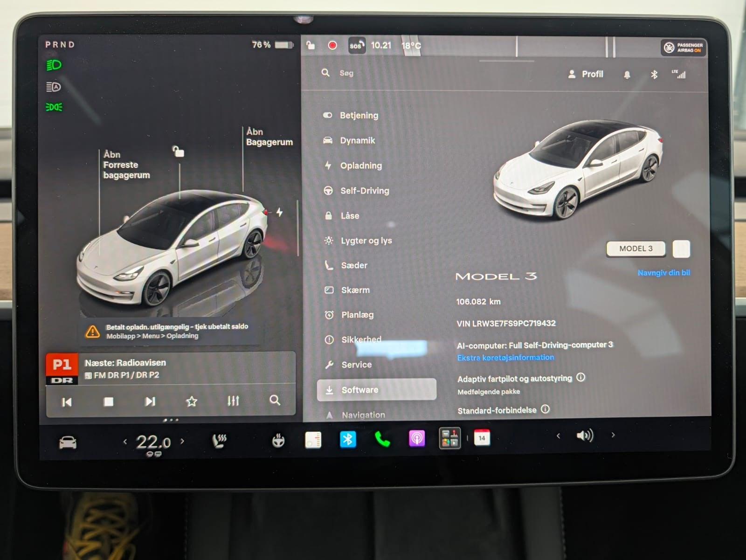Tap the speaker volume icon
This screenshot has width=746, height=560.
585,436
